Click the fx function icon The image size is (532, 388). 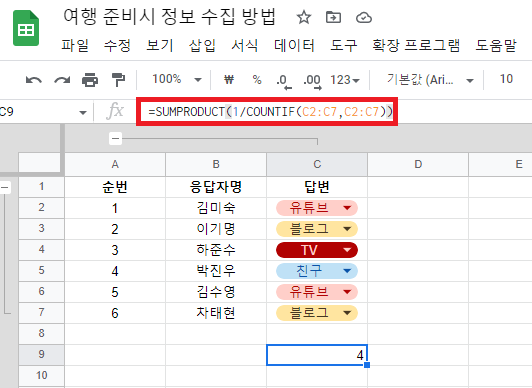[x=115, y=111]
